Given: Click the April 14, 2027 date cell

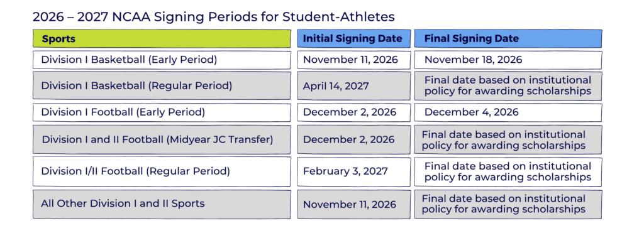Looking at the screenshot, I should pyautogui.click(x=353, y=85).
